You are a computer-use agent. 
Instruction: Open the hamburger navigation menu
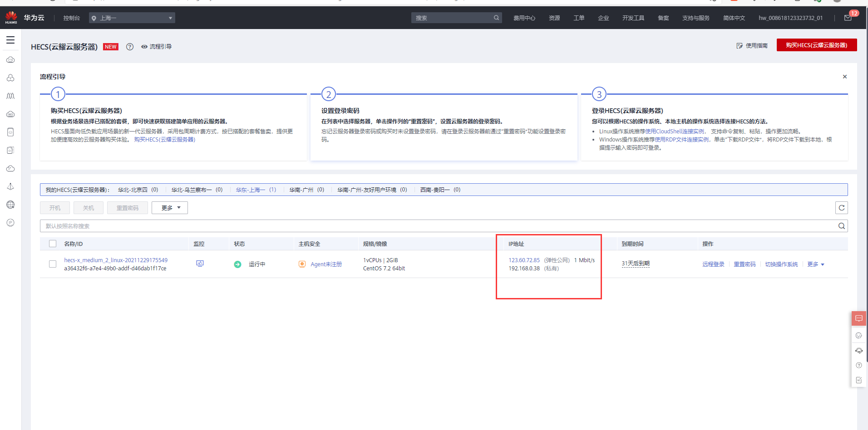click(x=10, y=40)
